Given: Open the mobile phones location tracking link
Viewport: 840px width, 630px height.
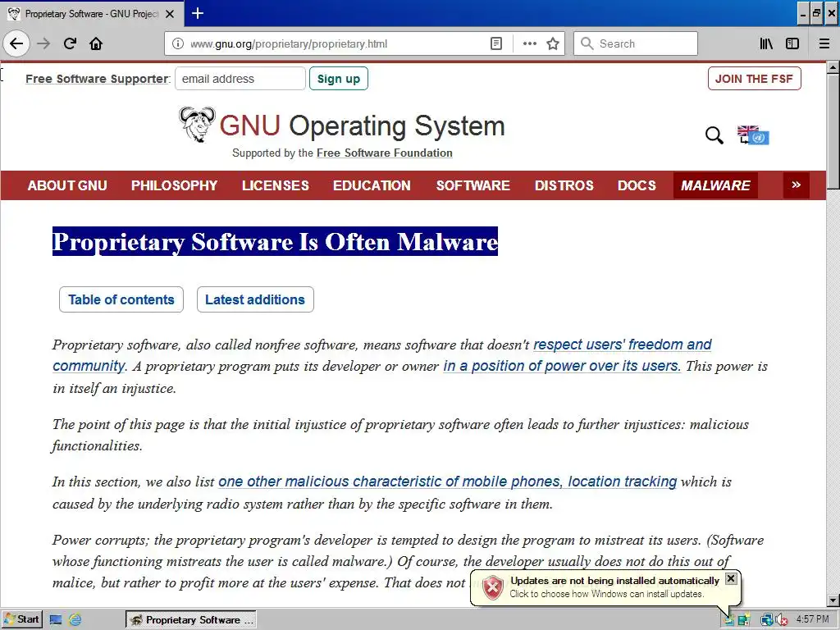Looking at the screenshot, I should (x=447, y=482).
